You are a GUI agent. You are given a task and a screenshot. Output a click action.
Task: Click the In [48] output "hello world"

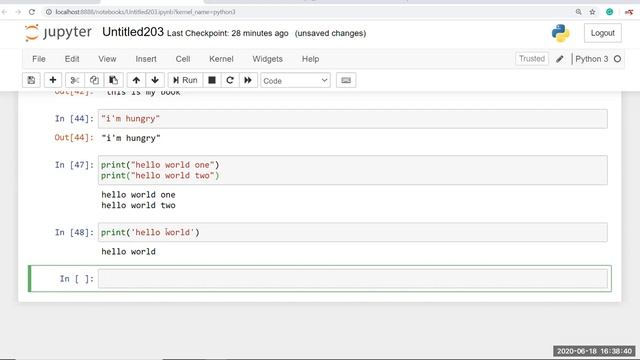point(128,251)
